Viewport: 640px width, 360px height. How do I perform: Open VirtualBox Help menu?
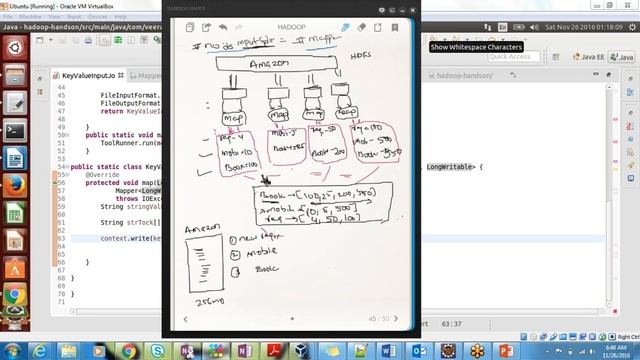tap(120, 17)
